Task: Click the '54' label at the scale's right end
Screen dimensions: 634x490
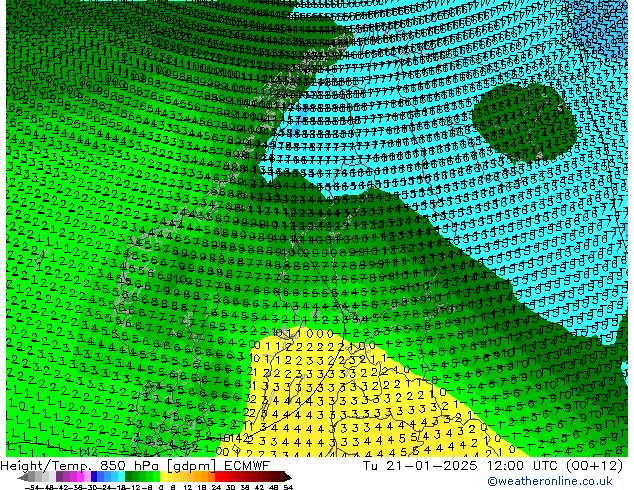Action: pos(288,488)
